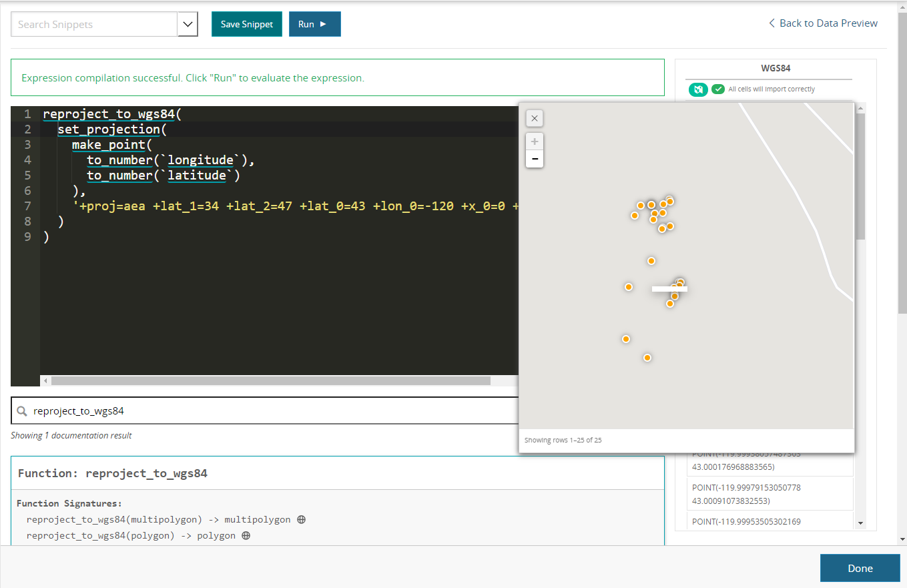Close the map preview popup
The width and height of the screenshot is (907, 588).
click(534, 118)
